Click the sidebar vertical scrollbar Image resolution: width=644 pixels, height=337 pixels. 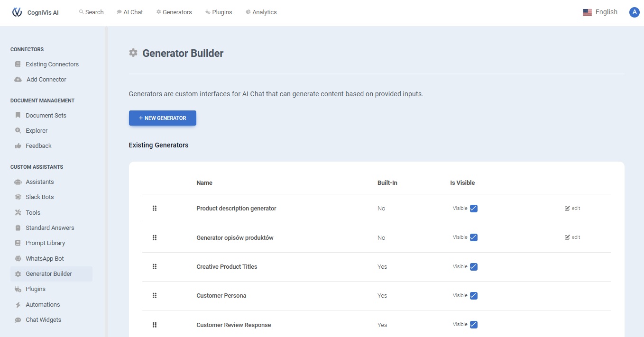coord(106,180)
